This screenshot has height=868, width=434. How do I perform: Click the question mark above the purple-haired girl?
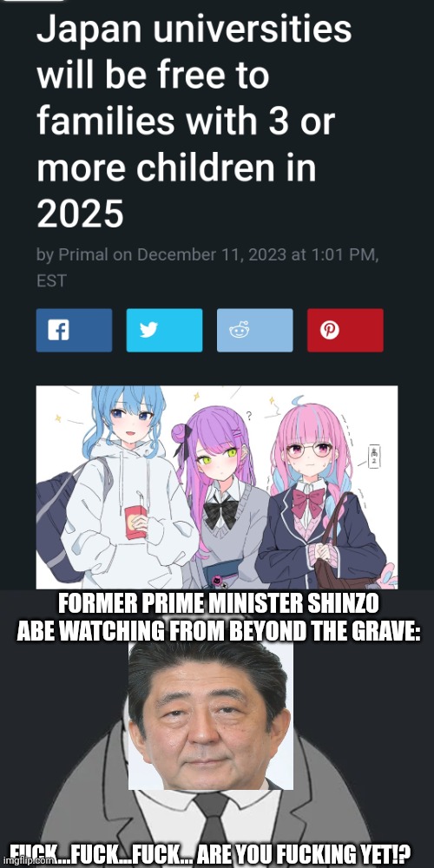pos(249,415)
